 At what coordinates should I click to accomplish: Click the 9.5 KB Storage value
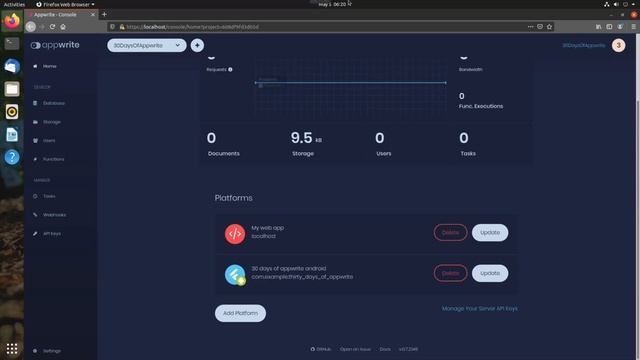click(x=306, y=138)
